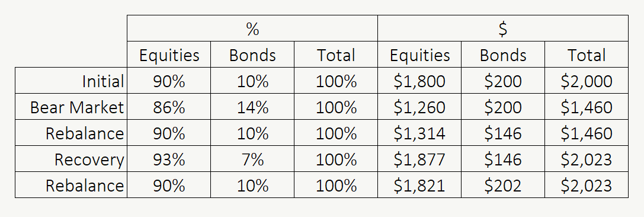Click the $1,877 equities cell
This screenshot has height=217, width=644.
point(419,159)
